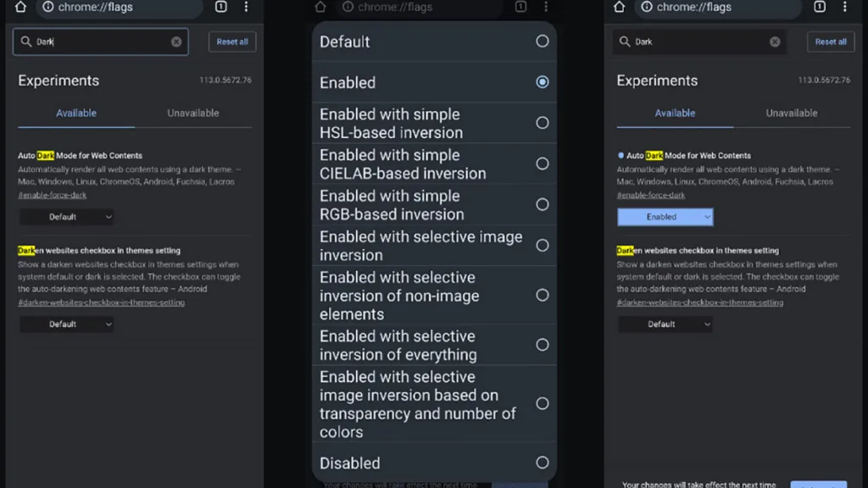This screenshot has height=488, width=868.
Task: Switch to the Available tab in the right screen
Action: pos(675,113)
